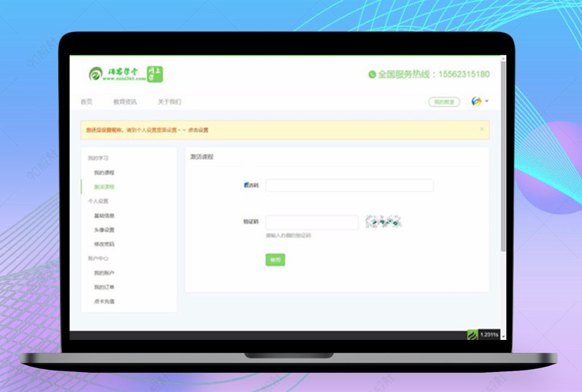The width and height of the screenshot is (582, 392).
Task: Click the green "网上学" badge icon
Action: pos(156,74)
